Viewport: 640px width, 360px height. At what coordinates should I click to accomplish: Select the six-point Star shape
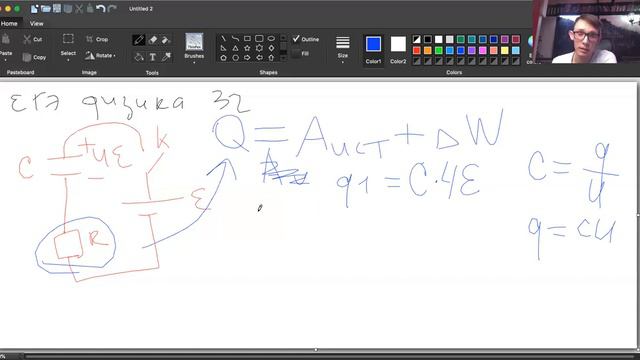pos(259,48)
